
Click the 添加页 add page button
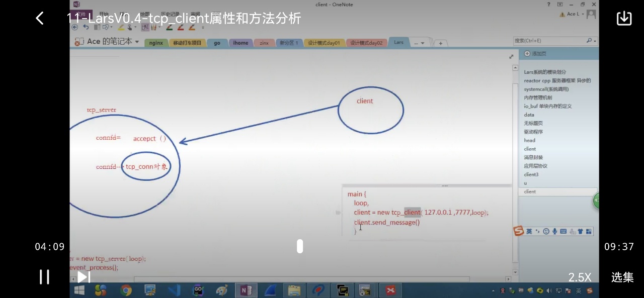535,53
